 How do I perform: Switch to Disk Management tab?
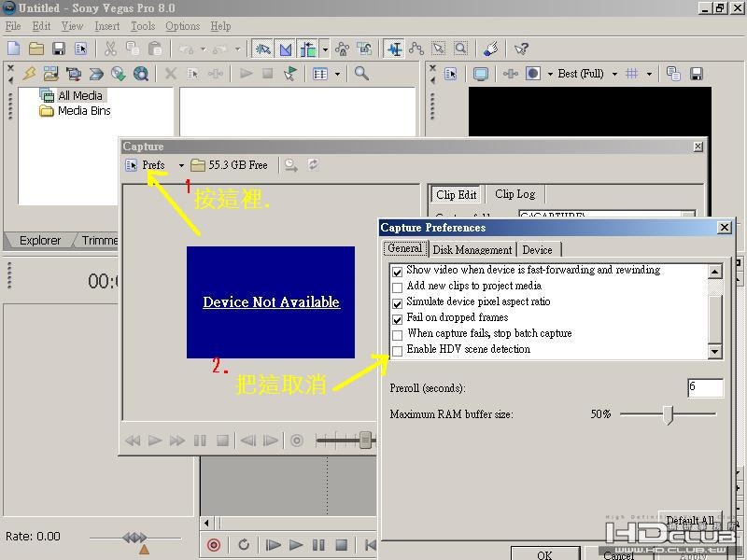[x=472, y=250]
